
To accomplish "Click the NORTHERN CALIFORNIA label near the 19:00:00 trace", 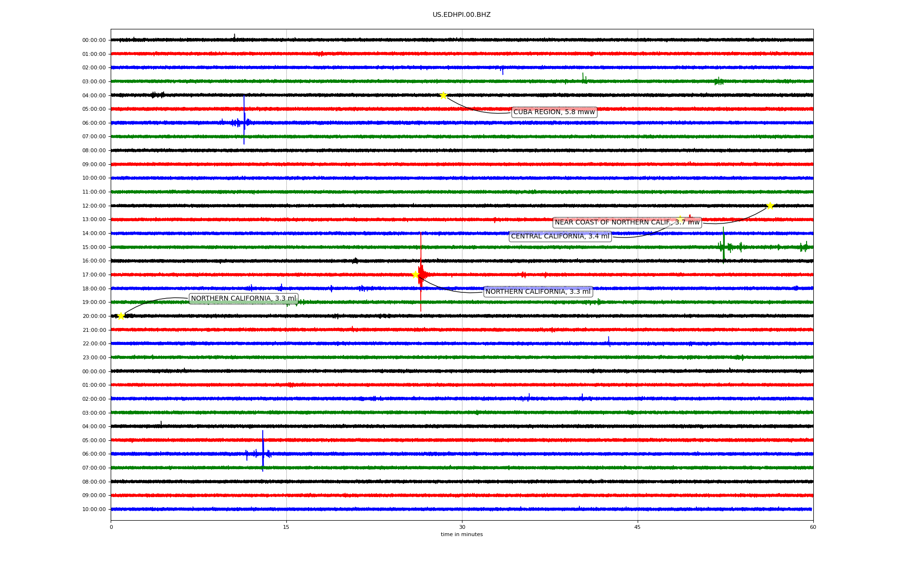I will [x=244, y=299].
